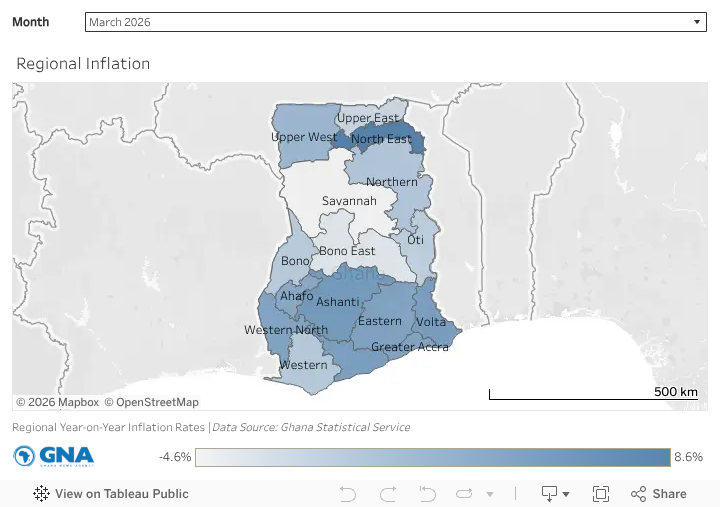Image resolution: width=720 pixels, height=507 pixels.
Task: Expand the refresh options arrow
Action: (490, 495)
